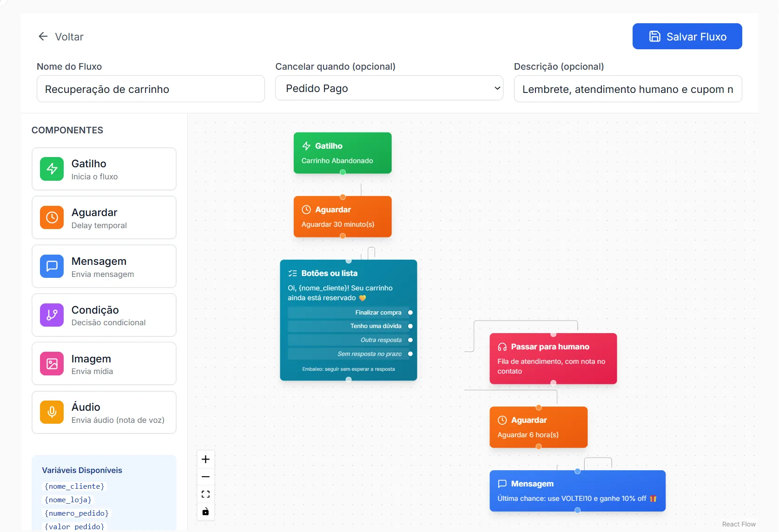Select the Condição component card title
Screen dimensions: 779x532
tap(95, 310)
